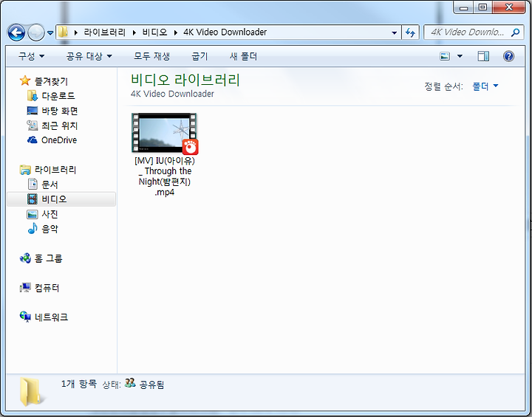
Task: Expand the arrow before 라이브러리 breadcrumb
Action: pyautogui.click(x=76, y=32)
